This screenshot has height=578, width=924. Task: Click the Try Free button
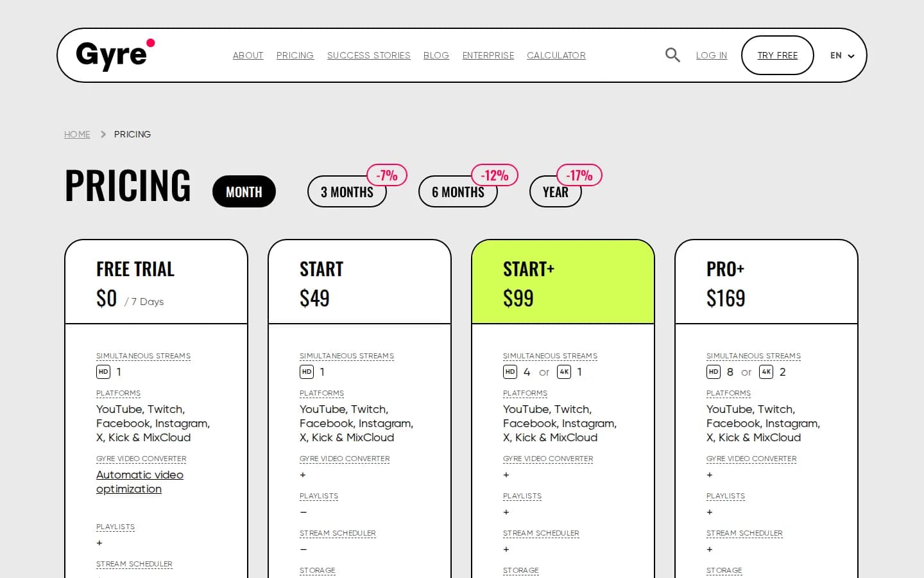point(778,55)
